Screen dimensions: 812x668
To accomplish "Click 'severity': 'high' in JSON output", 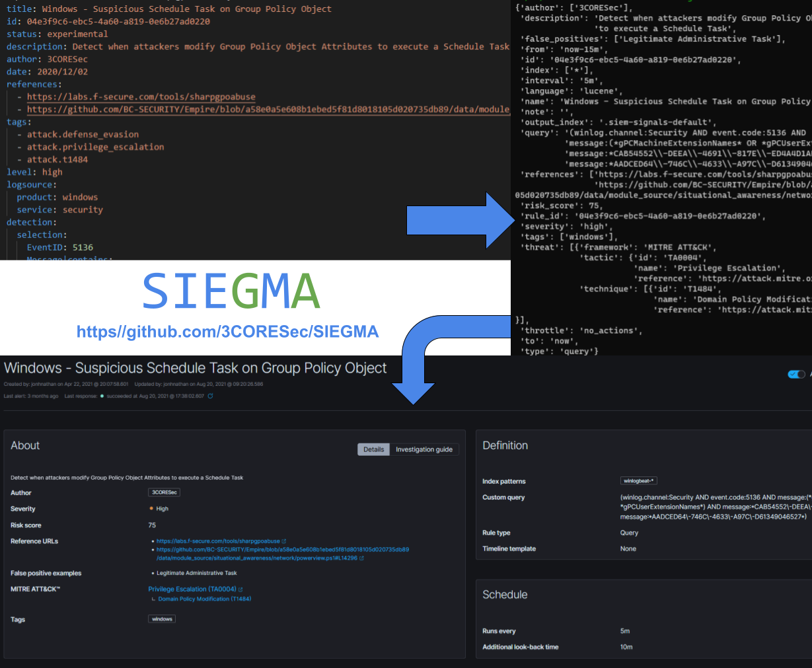I will (567, 227).
